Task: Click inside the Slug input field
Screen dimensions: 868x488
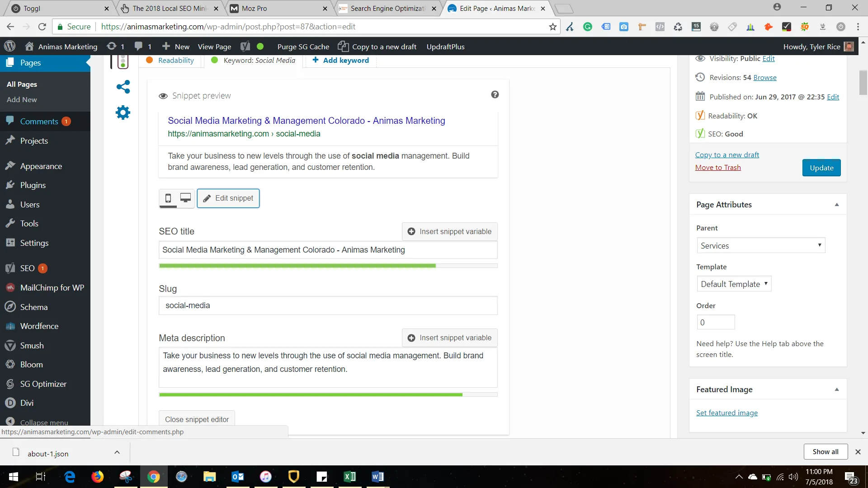Action: 328,305
